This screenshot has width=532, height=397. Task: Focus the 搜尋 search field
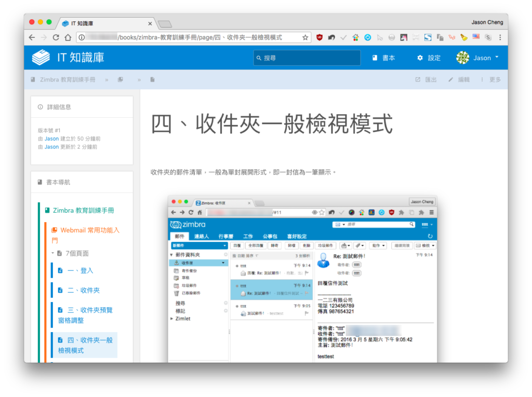pyautogui.click(x=307, y=58)
